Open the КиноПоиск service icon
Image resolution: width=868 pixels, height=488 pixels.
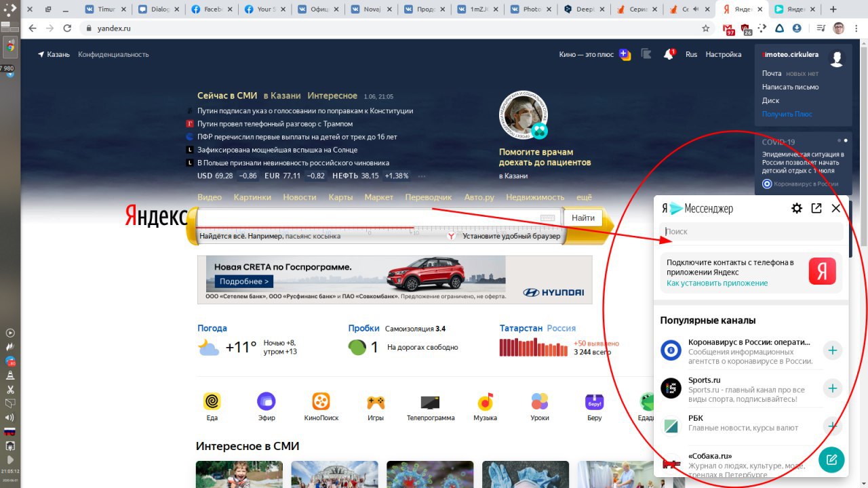coord(321,401)
